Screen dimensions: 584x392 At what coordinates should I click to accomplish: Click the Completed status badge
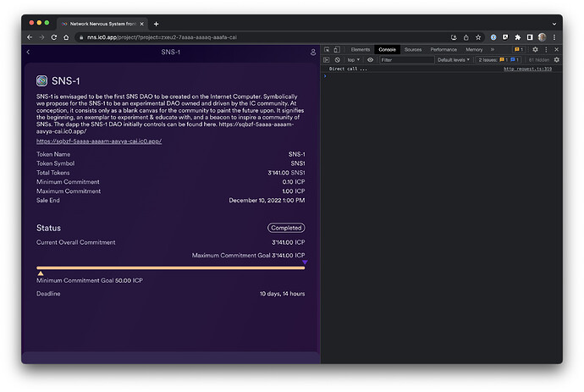[286, 228]
